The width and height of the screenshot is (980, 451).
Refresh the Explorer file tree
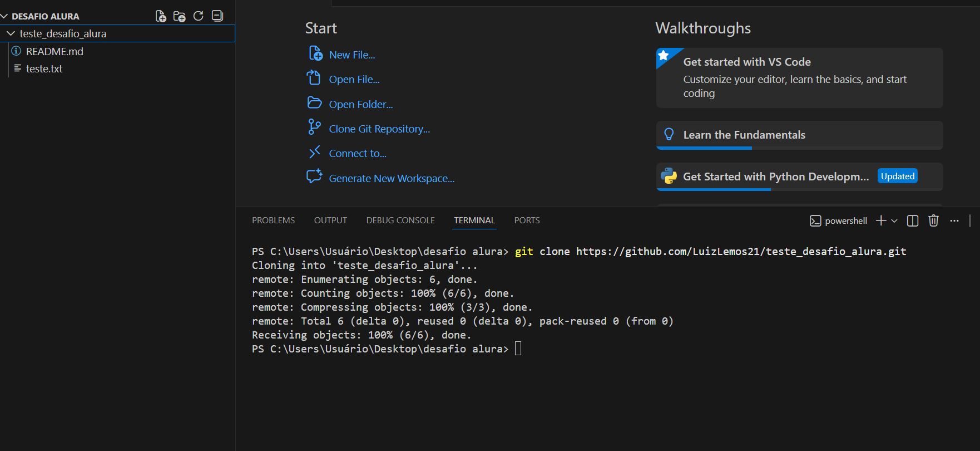(198, 16)
